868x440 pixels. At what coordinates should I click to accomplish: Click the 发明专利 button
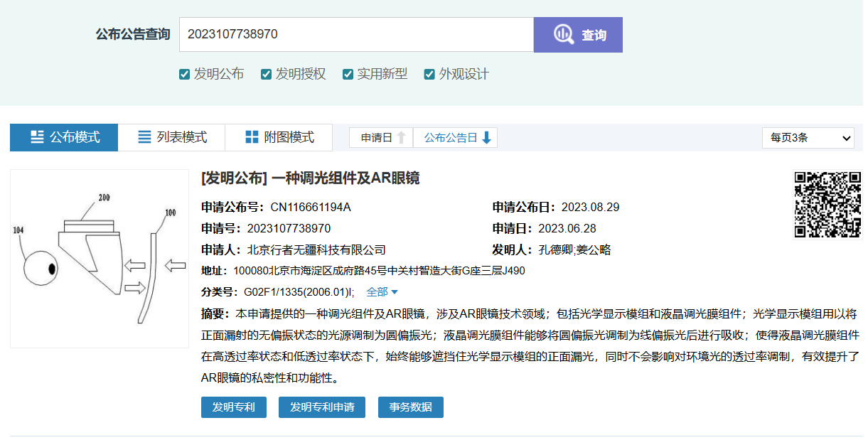coord(233,407)
